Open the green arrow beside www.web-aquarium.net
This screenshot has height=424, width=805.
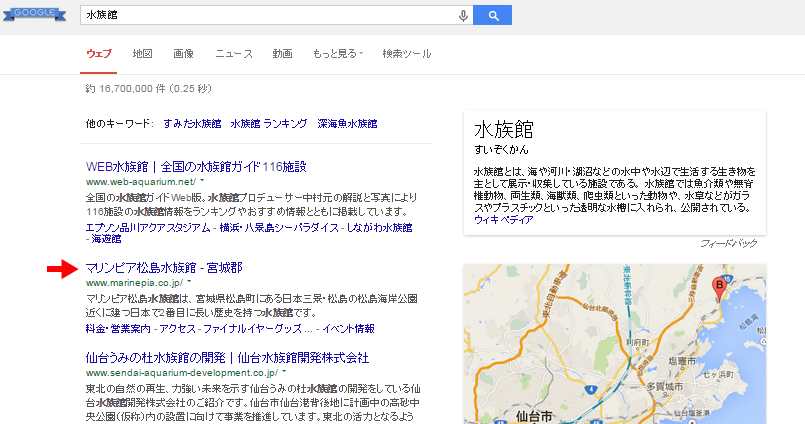click(201, 183)
